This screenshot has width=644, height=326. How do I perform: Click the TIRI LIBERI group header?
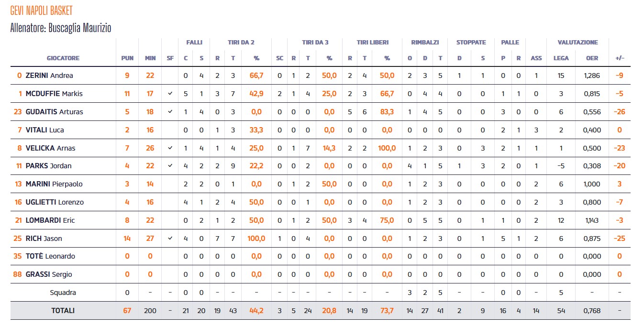pos(372,43)
